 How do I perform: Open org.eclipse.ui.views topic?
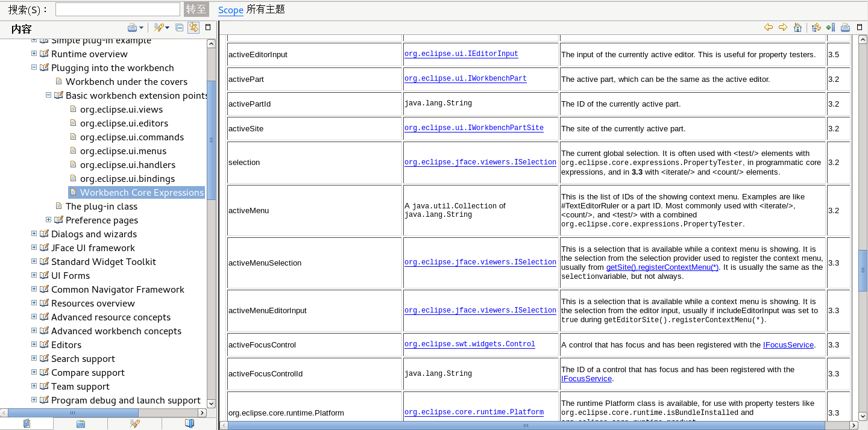tap(121, 109)
